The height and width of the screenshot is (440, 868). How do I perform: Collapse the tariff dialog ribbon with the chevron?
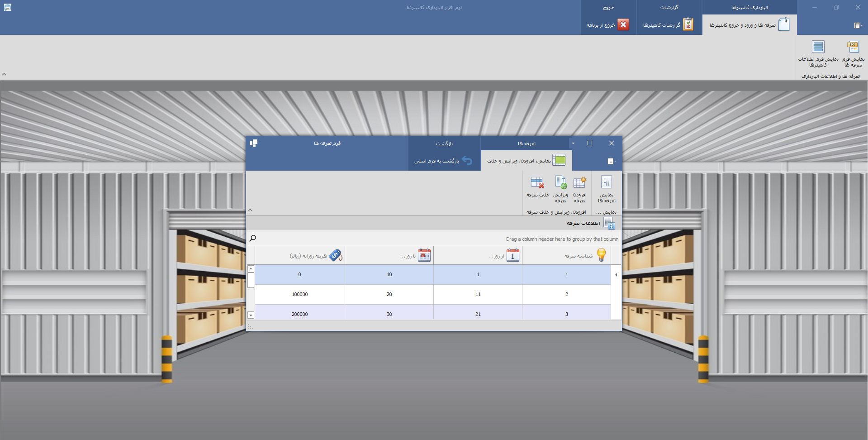[x=250, y=210]
